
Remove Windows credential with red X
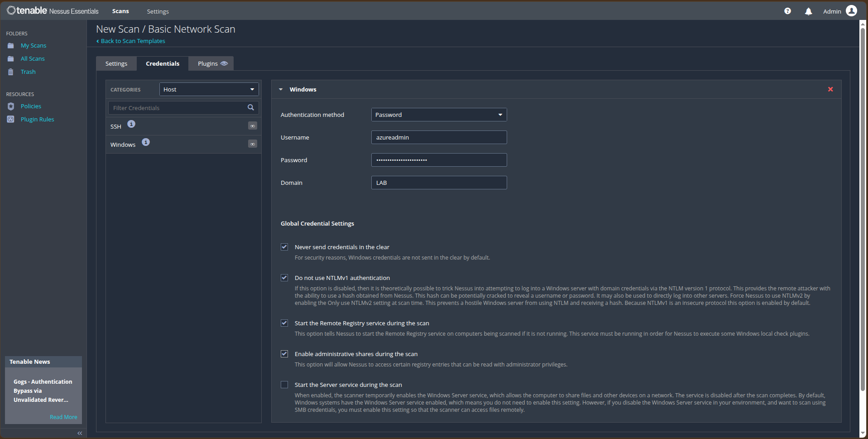tap(830, 89)
